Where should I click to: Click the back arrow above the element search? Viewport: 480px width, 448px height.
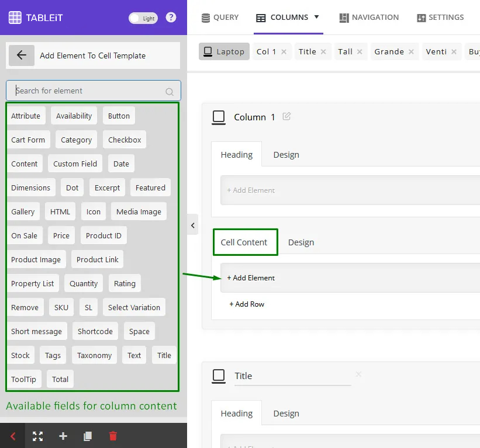tap(22, 55)
